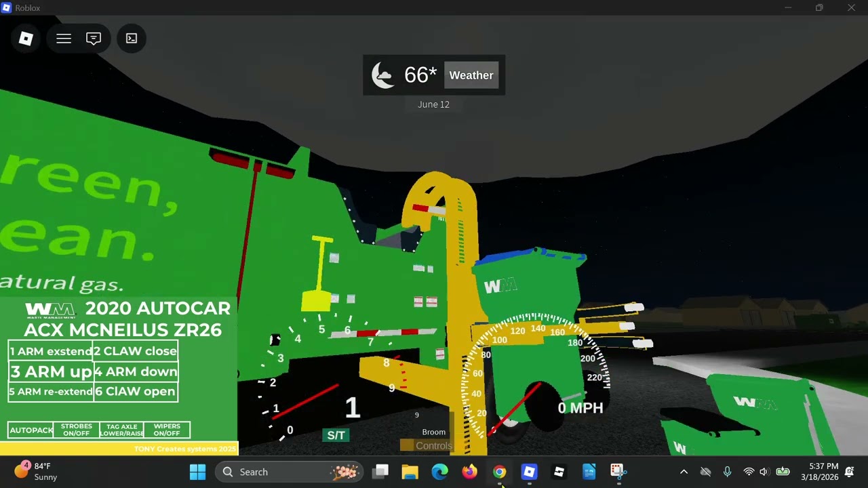Open the notifications bell icon
This screenshot has height=488, width=868.
tap(850, 472)
